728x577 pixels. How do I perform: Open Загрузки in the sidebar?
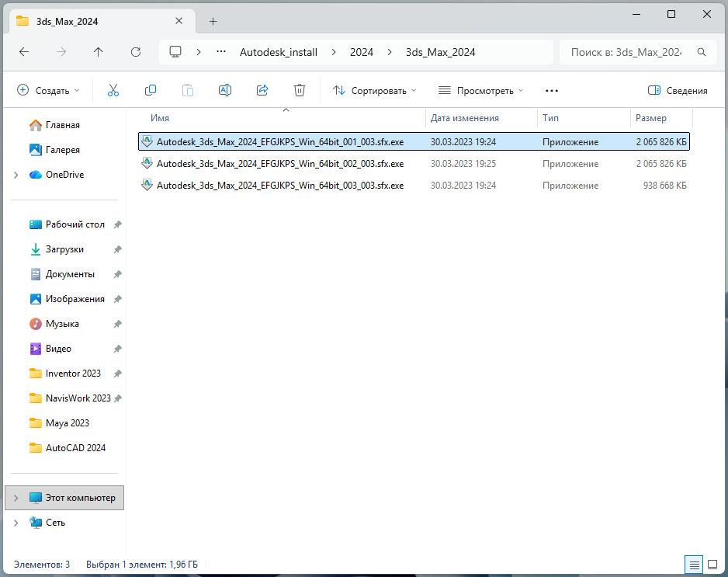click(64, 249)
